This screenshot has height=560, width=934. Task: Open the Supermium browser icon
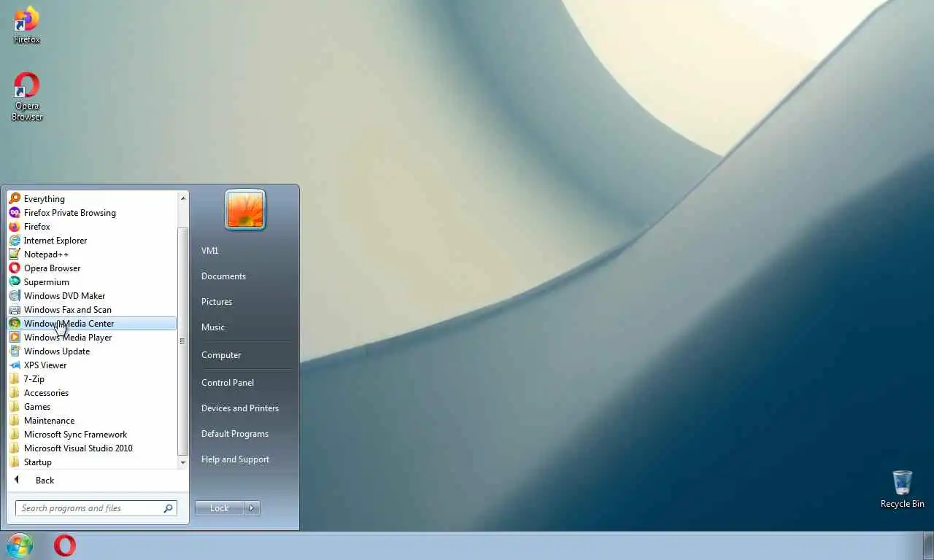tap(15, 281)
